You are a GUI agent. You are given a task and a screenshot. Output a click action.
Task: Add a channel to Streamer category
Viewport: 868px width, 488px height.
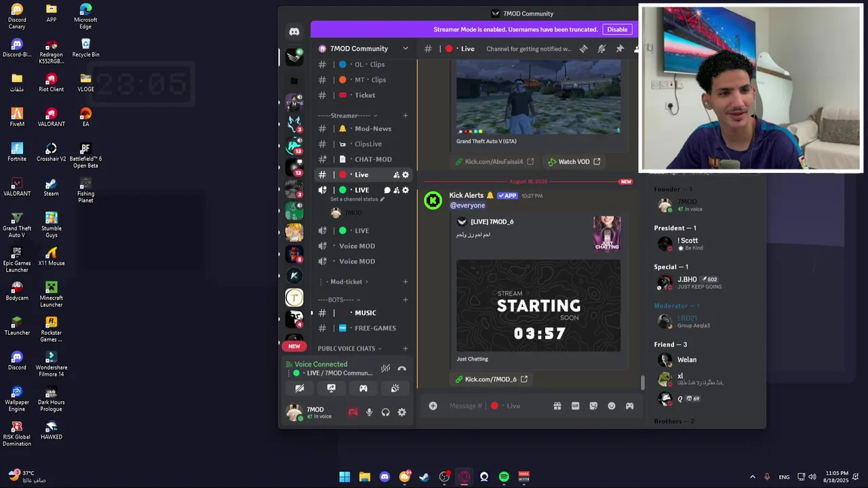coord(406,116)
